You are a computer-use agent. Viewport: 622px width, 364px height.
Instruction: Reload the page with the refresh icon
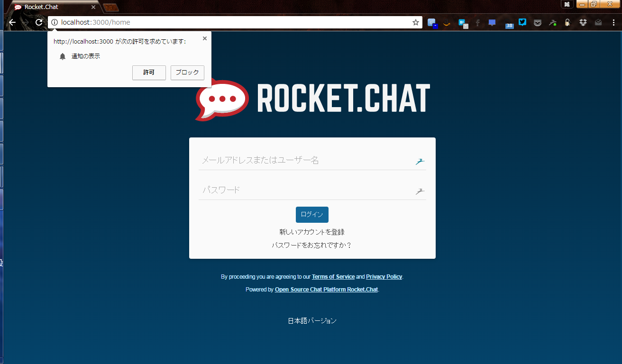[x=38, y=22]
